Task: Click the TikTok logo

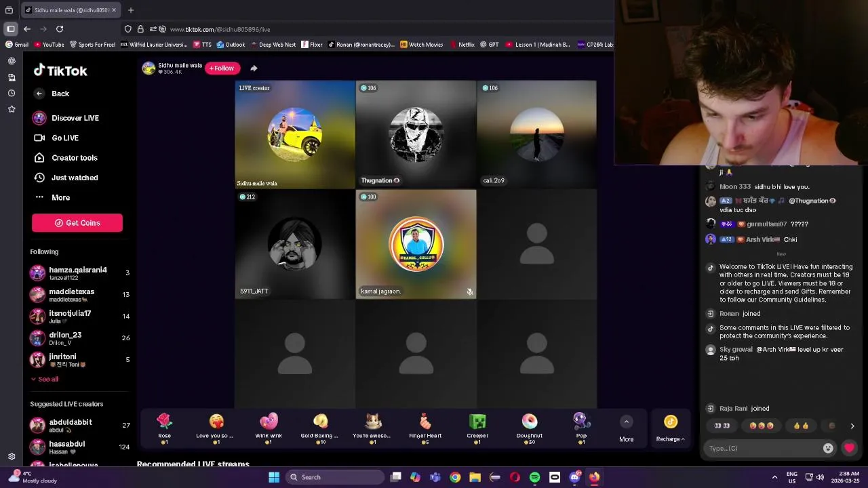Action: (60, 70)
